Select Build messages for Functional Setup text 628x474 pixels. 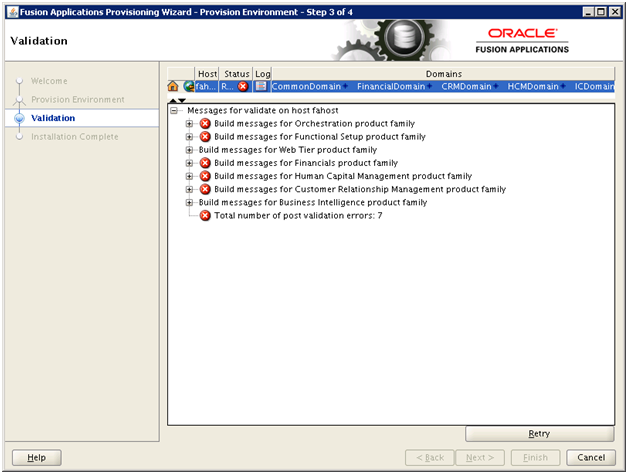pyautogui.click(x=320, y=137)
